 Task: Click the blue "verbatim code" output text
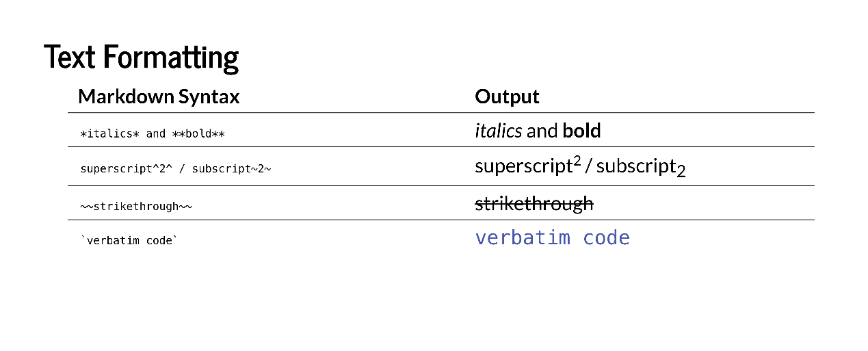pyautogui.click(x=552, y=237)
